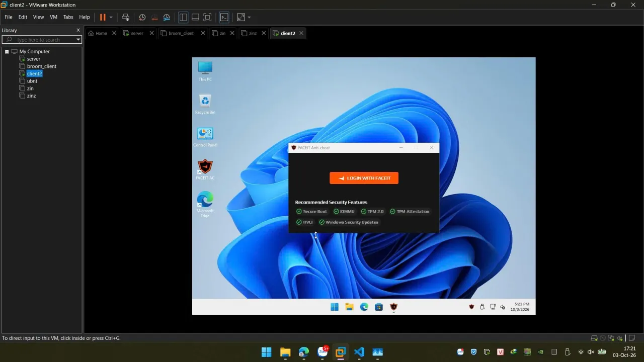Take a snapshot of this virtual machine

coord(142,17)
